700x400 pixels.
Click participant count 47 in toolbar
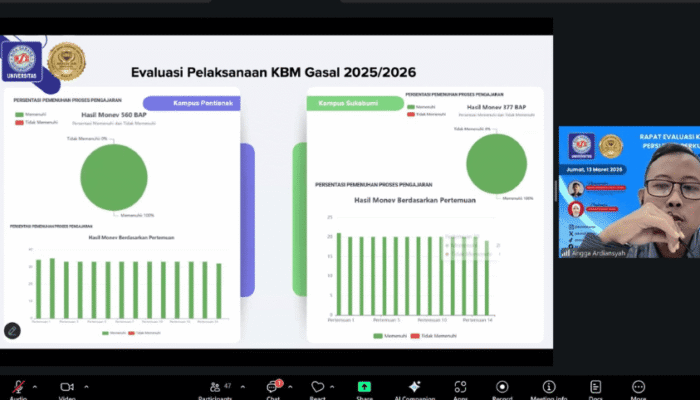228,386
